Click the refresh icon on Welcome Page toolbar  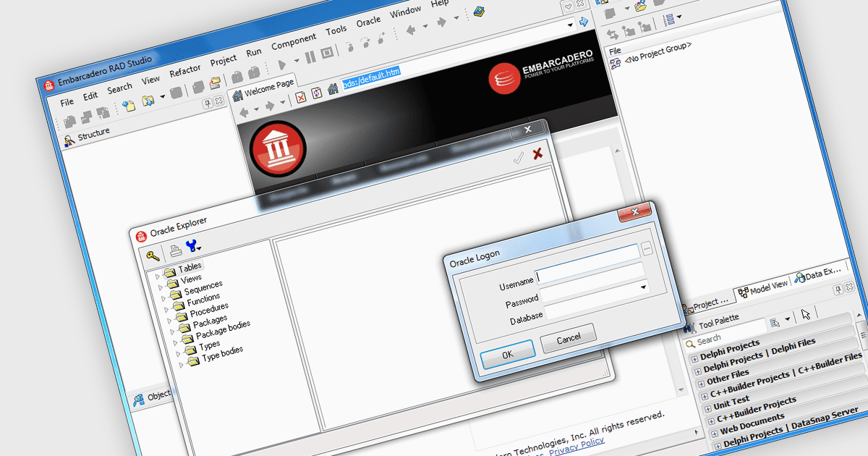pos(316,93)
